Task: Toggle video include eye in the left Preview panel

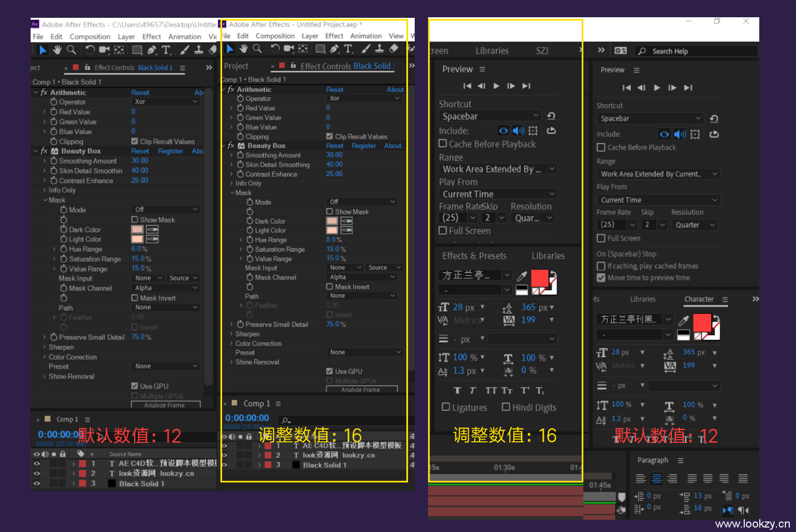Action: click(x=503, y=131)
